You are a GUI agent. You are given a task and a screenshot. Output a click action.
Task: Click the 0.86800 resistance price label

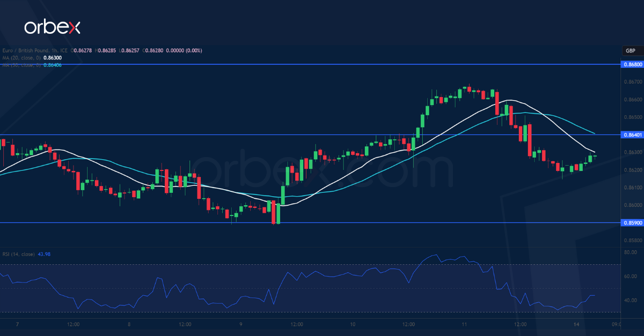pyautogui.click(x=632, y=65)
